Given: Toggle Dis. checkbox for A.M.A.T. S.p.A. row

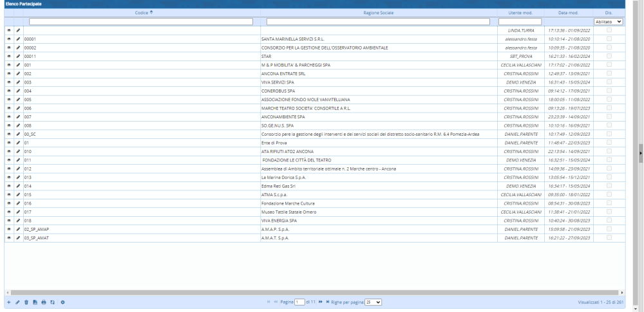Looking at the screenshot, I should coord(609,237).
